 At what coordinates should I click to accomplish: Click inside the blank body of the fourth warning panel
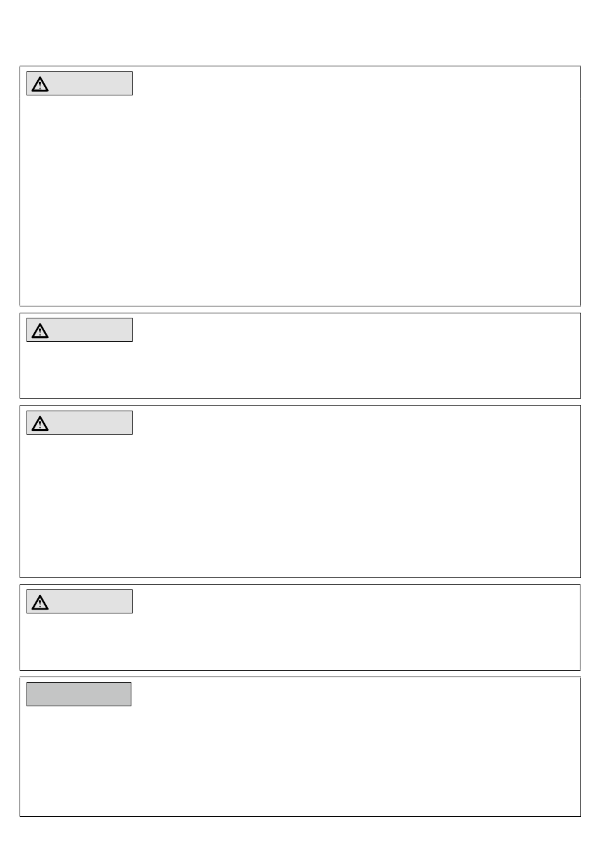point(300,641)
